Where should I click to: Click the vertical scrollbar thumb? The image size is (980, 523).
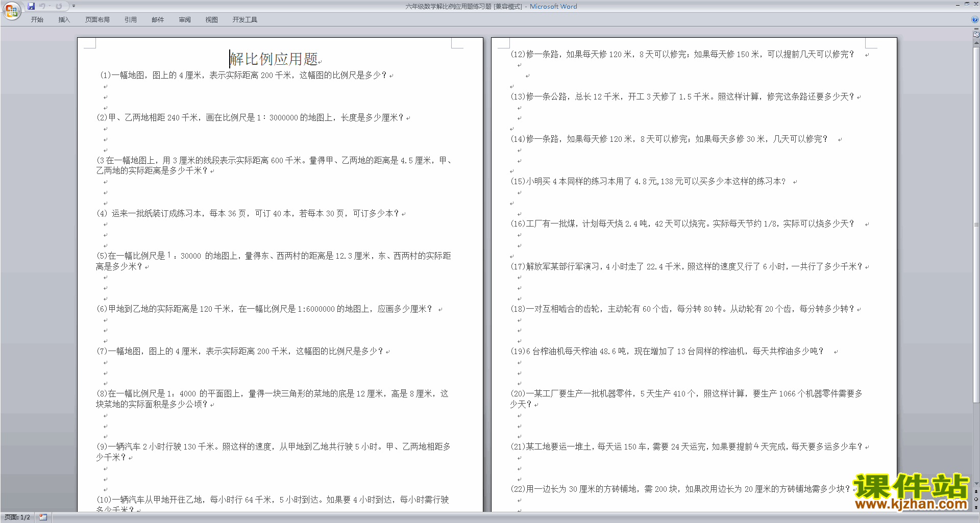coord(976,225)
